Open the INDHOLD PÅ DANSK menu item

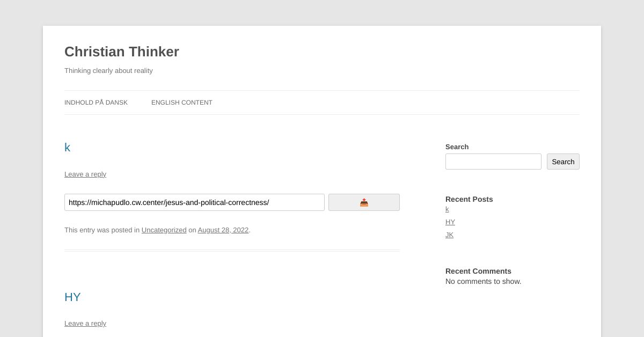96,102
